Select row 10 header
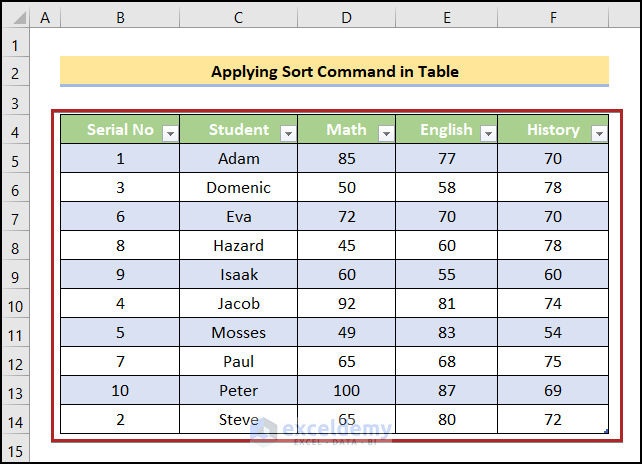The image size is (642, 464). click(15, 304)
